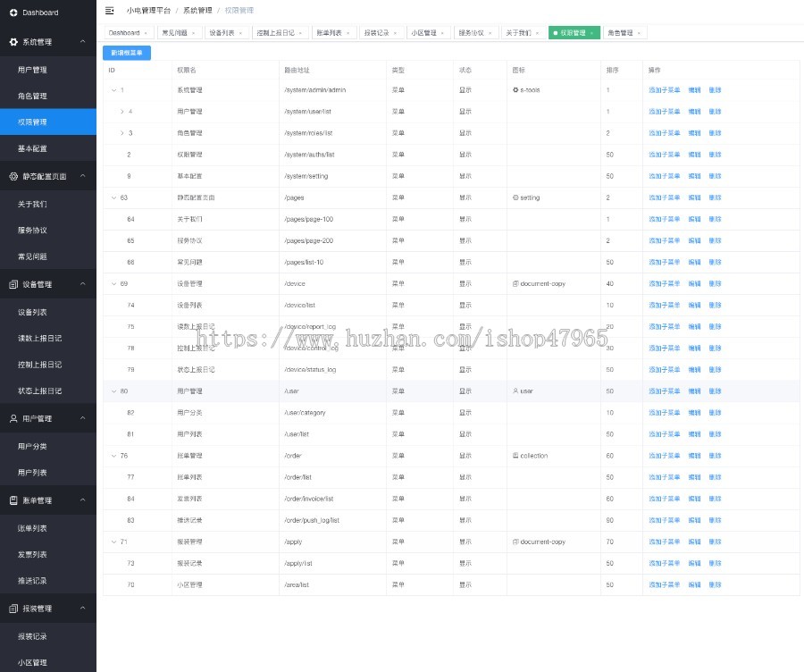This screenshot has width=804, height=672.
Task: Close the 角色管理 tab
Action: pos(639,33)
